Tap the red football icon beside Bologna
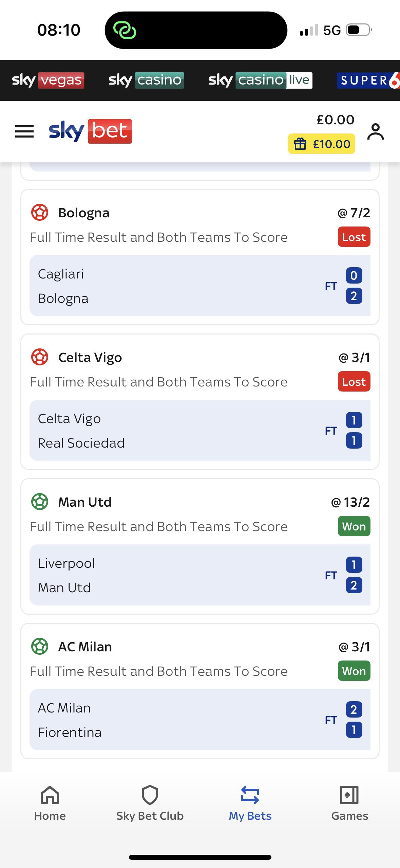The image size is (400, 868). pos(40,213)
